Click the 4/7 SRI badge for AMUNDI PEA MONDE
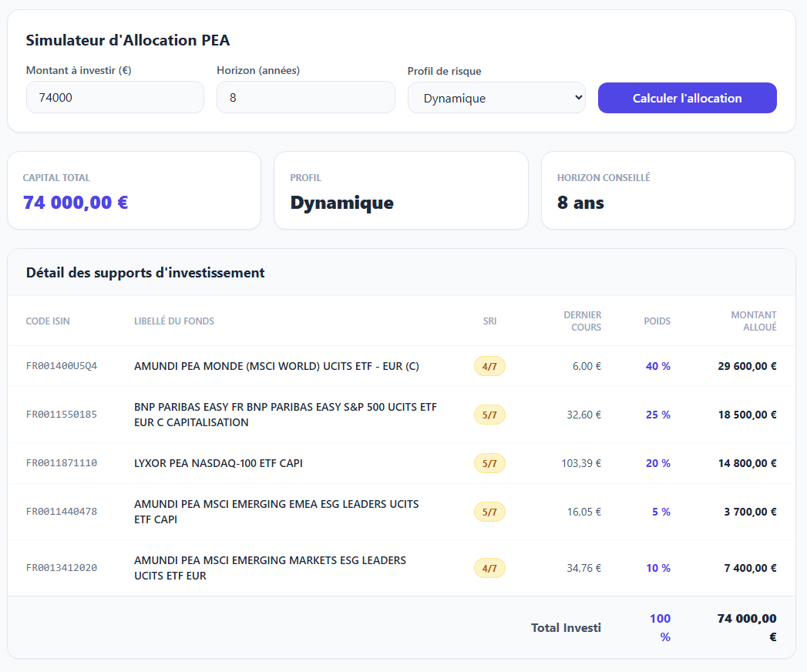Screen dimensions: 807x672 click(489, 366)
